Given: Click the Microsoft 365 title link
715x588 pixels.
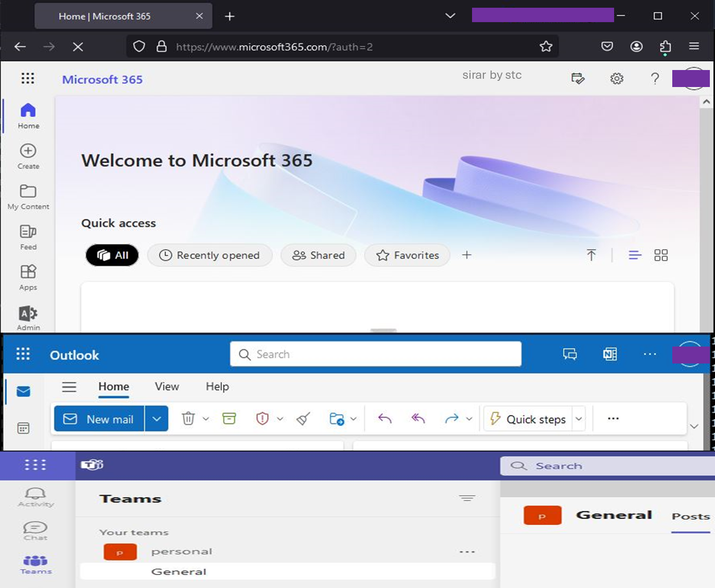Looking at the screenshot, I should coord(102,79).
